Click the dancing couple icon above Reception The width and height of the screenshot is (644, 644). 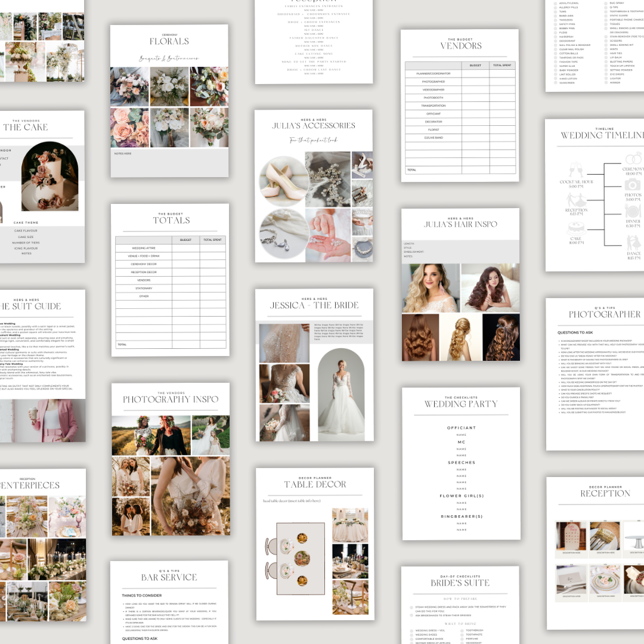pyautogui.click(x=575, y=200)
